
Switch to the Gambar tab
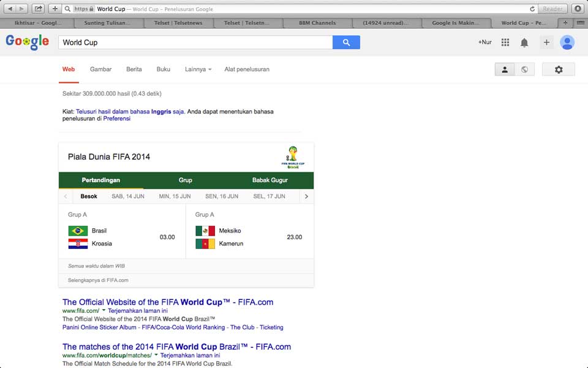[100, 69]
